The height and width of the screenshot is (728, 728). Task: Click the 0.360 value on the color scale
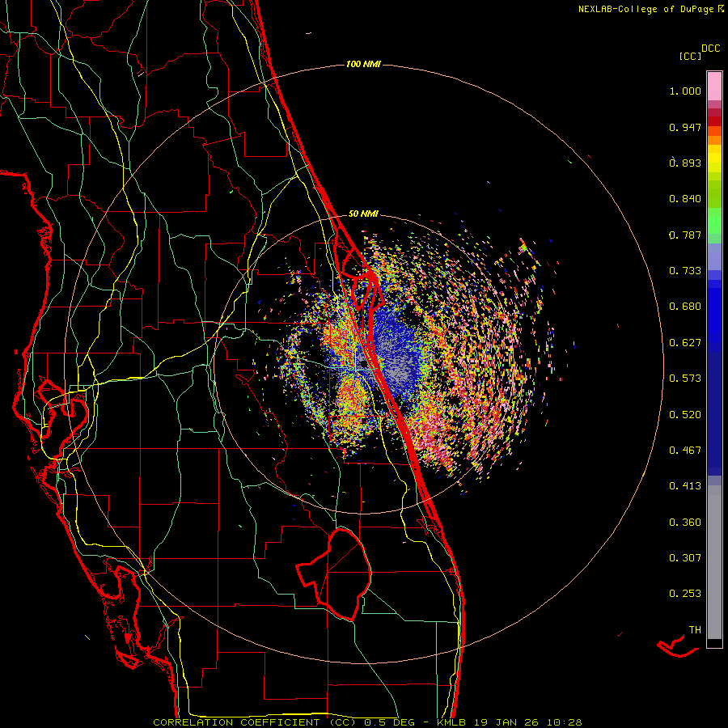click(685, 523)
